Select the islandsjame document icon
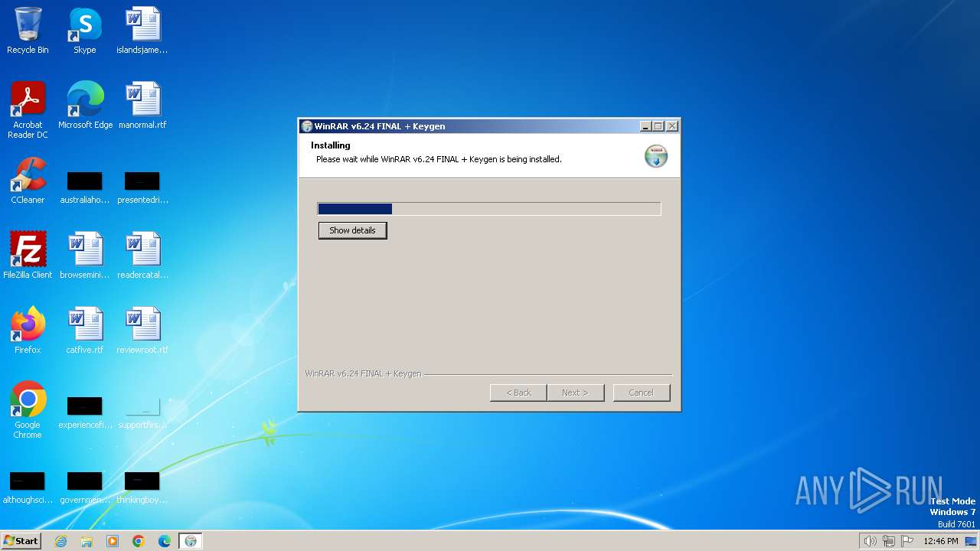Viewport: 980px width, 551px height. [x=142, y=31]
